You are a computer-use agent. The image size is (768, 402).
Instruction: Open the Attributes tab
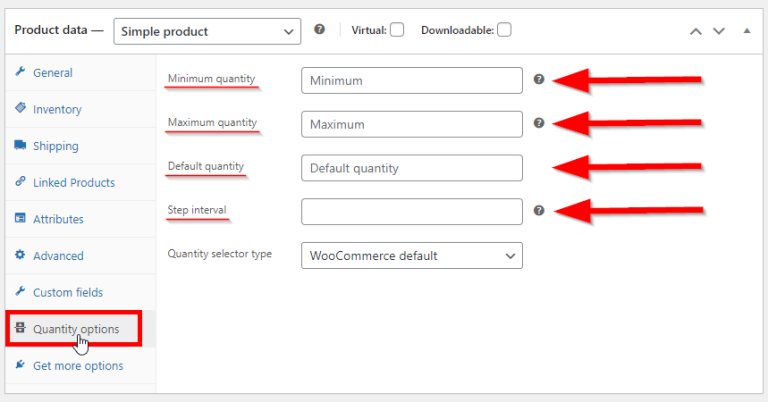click(x=58, y=219)
